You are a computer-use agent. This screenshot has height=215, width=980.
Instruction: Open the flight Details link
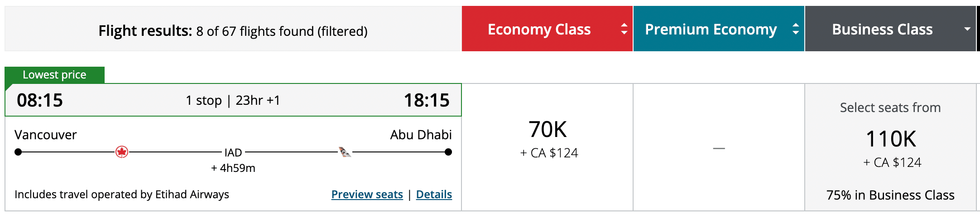pos(434,195)
